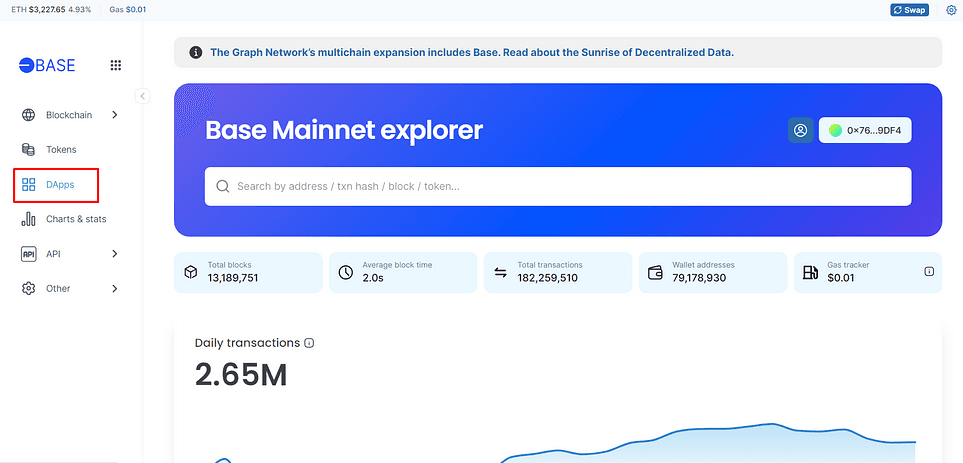Click the BASE logo
The height and width of the screenshot is (463, 963).
tap(47, 65)
